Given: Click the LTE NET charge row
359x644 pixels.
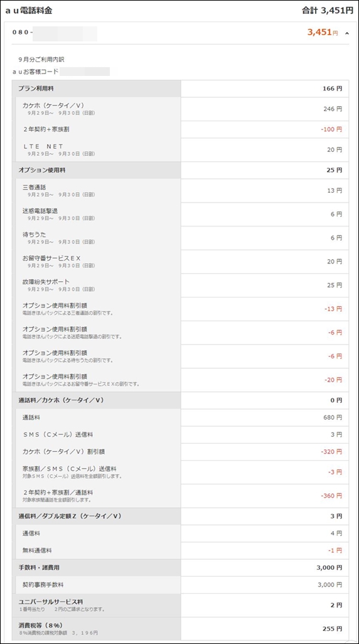Looking at the screenshot, I should coord(180,150).
